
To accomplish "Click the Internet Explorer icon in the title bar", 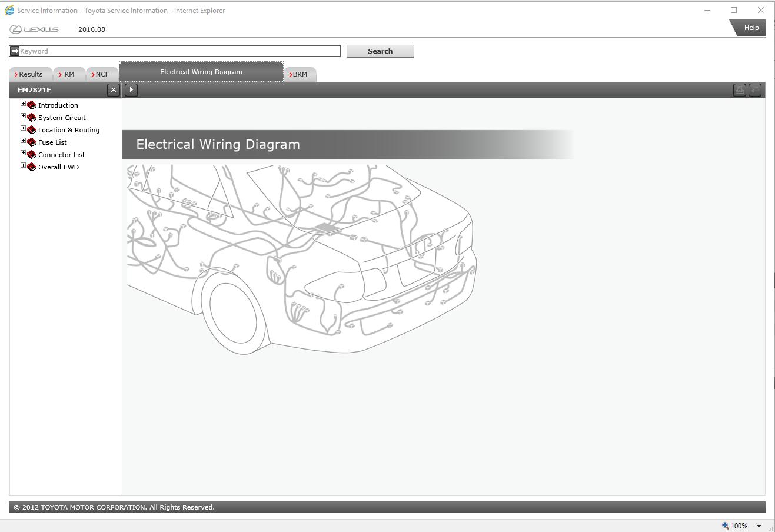I will pyautogui.click(x=9, y=10).
